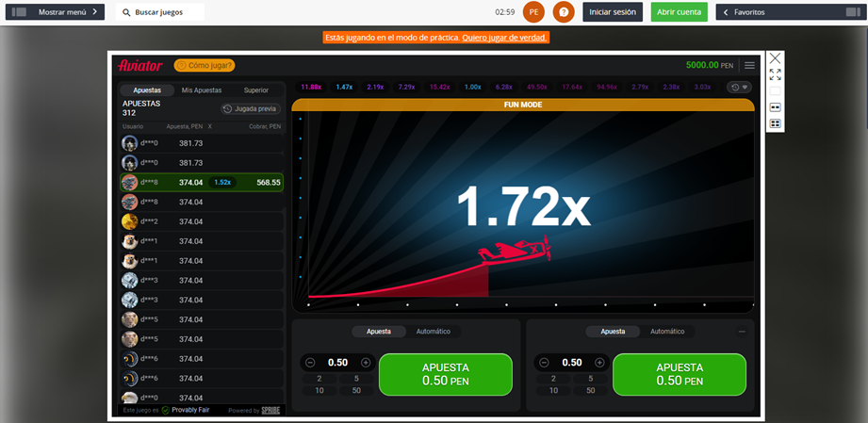Image resolution: width=868 pixels, height=423 pixels.
Task: Increase right bet amount with plus
Action: pos(599,363)
